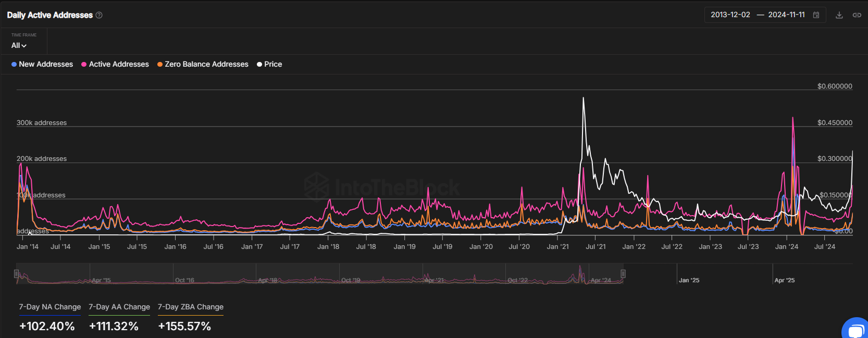868x338 pixels.
Task: Click Jan '25 marker in navigator timeline
Action: [689, 280]
